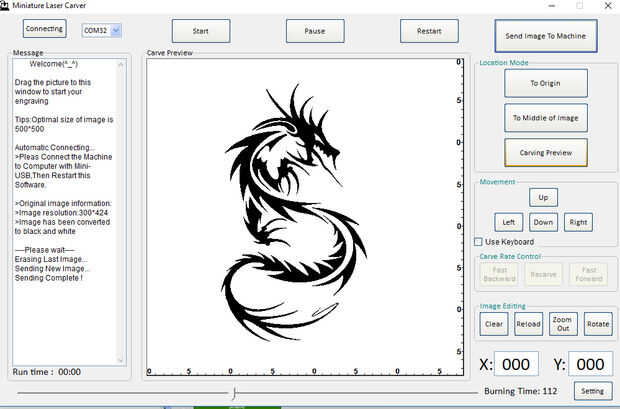The image size is (620, 409).
Task: Click the Recarve button
Action: (x=544, y=274)
